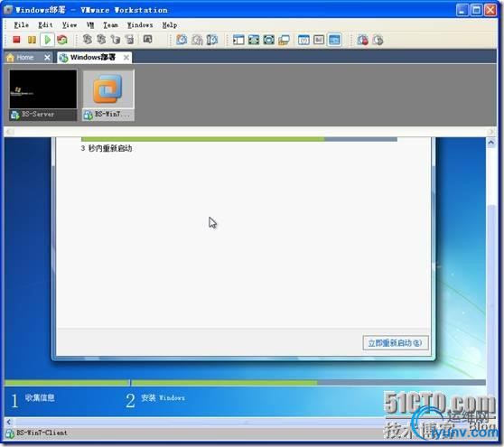Viewport: 504px width, 447px height.
Task: Open the Team menu
Action: (110, 24)
